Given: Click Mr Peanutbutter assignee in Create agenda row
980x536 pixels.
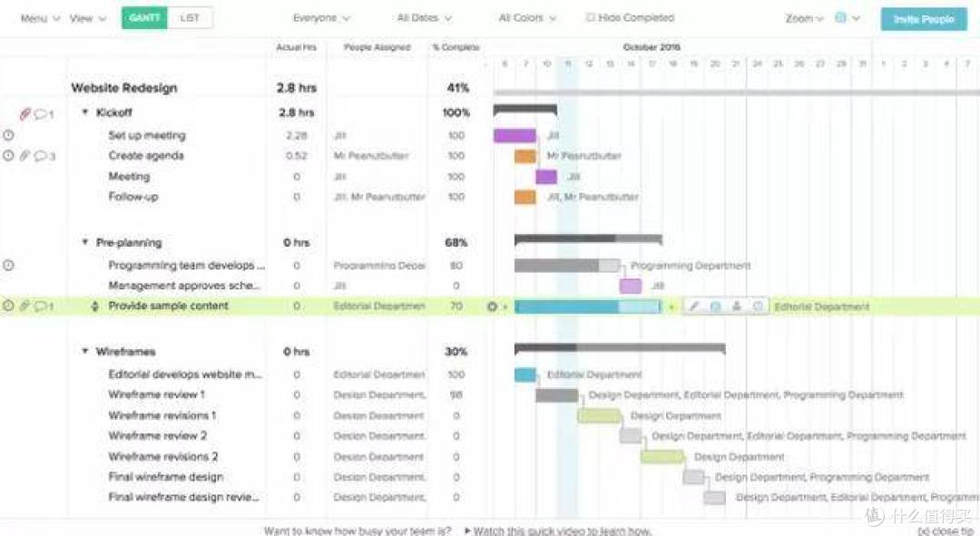Looking at the screenshot, I should point(371,156).
